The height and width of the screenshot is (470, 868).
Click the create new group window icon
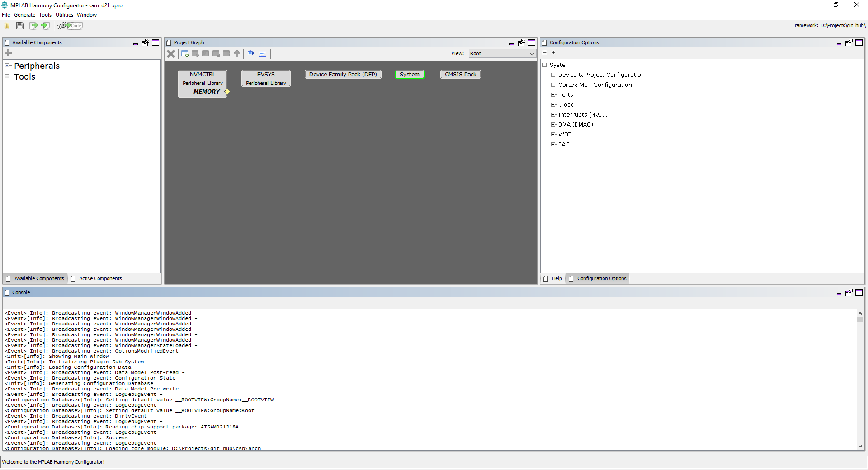[184, 53]
